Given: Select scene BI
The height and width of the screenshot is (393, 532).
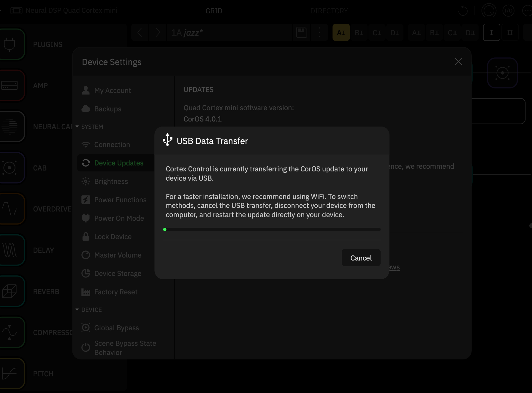Looking at the screenshot, I should coord(359,32).
